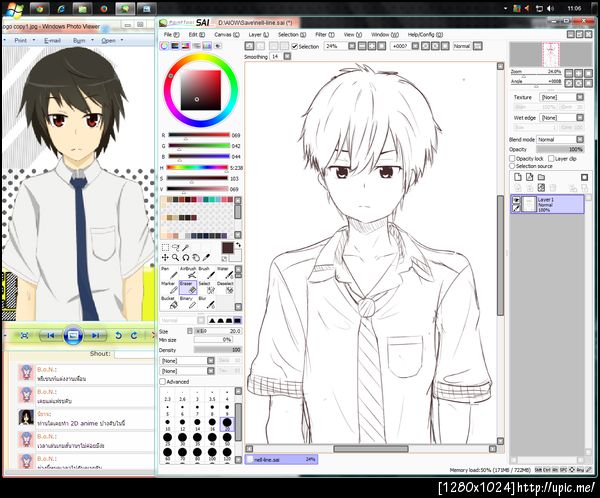Image resolution: width=600 pixels, height=498 pixels.
Task: Enable the Layer clip checkbox
Action: [551, 158]
